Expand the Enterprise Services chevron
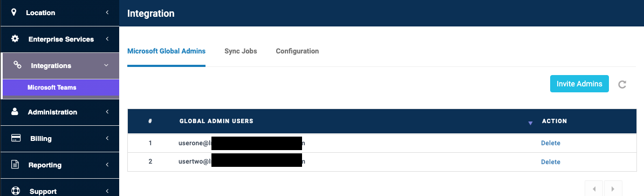This screenshot has height=196, width=644. [107, 39]
